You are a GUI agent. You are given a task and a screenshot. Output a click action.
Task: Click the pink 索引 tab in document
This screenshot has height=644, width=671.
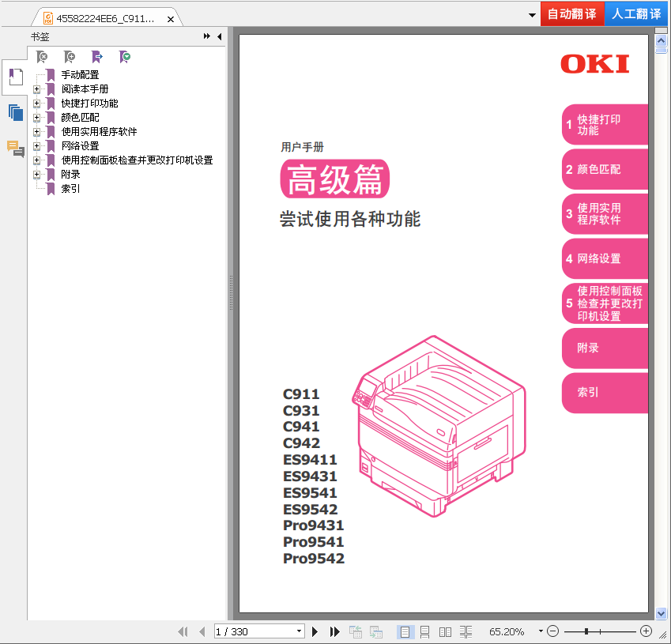coord(605,393)
